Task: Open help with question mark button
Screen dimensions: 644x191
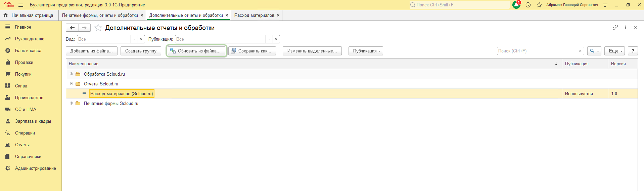Action: click(x=633, y=51)
